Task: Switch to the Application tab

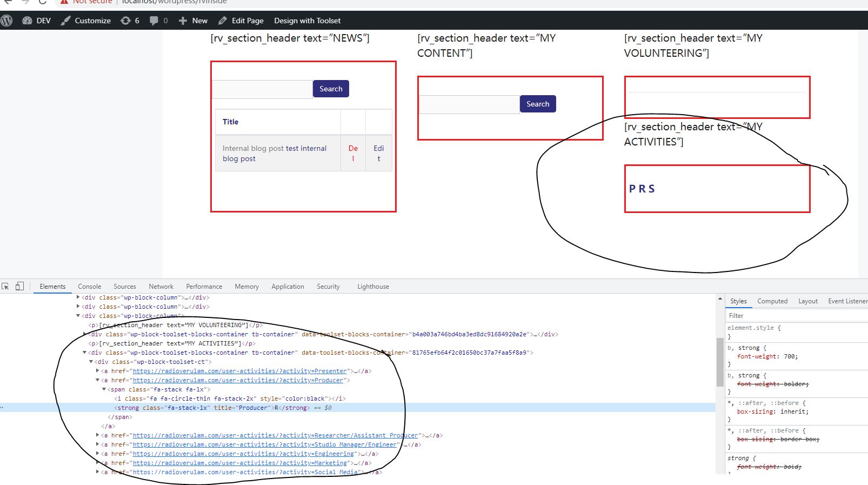Action: pyautogui.click(x=288, y=287)
